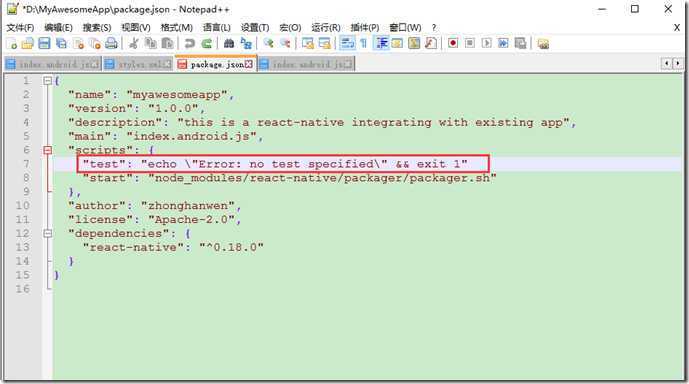
Task: Play back the recorded macro
Action: [x=486, y=43]
